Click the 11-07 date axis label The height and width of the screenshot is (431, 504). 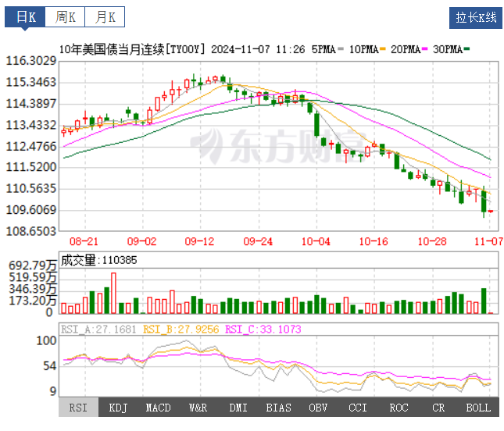488,241
